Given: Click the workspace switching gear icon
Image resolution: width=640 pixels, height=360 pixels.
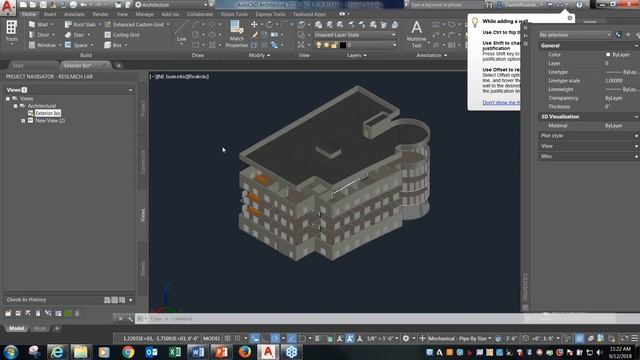Looking at the screenshot, I should (406, 338).
